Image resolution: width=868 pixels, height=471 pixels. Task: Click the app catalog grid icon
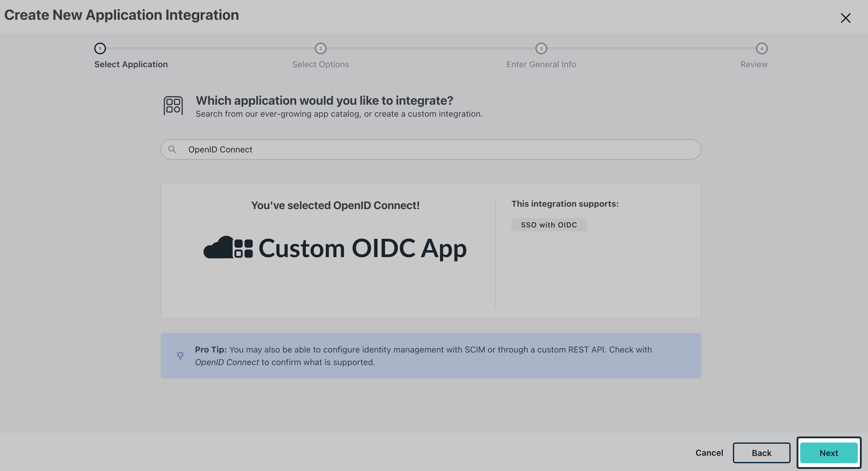(x=173, y=106)
